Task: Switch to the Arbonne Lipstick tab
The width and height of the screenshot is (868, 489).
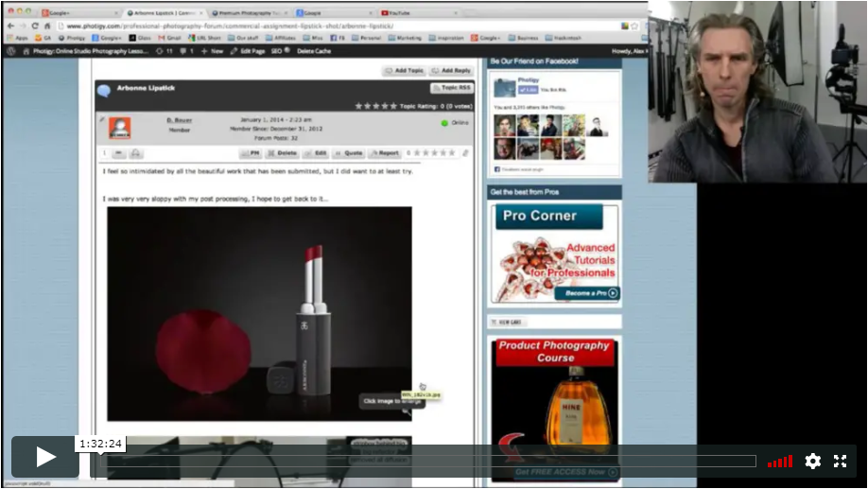Action: coord(165,12)
